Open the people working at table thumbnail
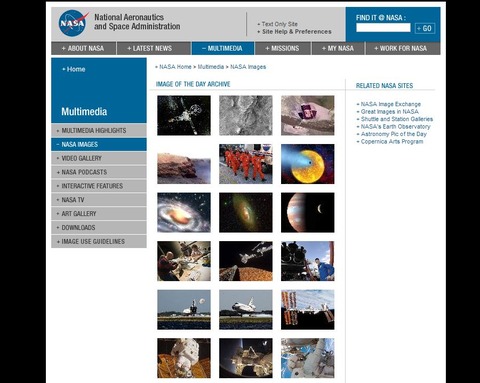 click(x=184, y=261)
